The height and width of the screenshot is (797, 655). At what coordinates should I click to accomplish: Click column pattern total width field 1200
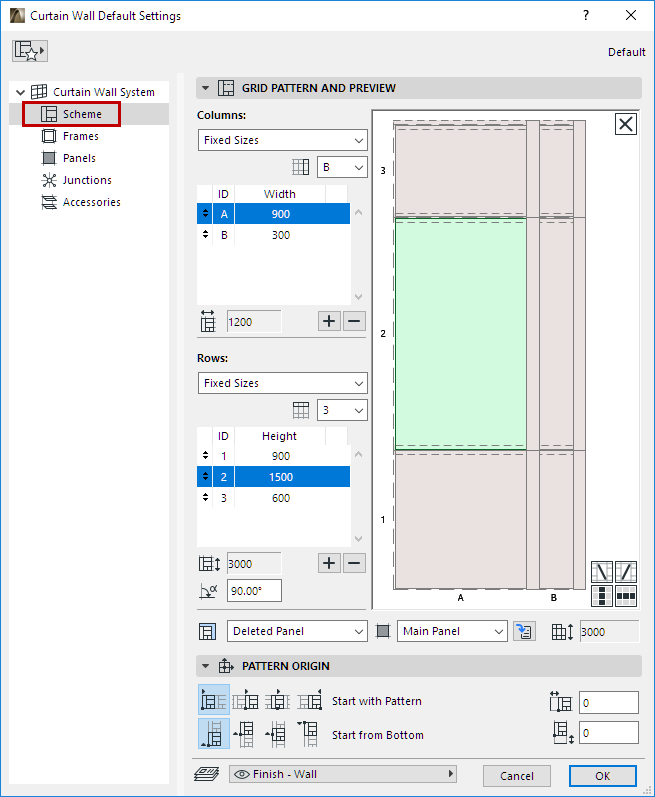254,322
